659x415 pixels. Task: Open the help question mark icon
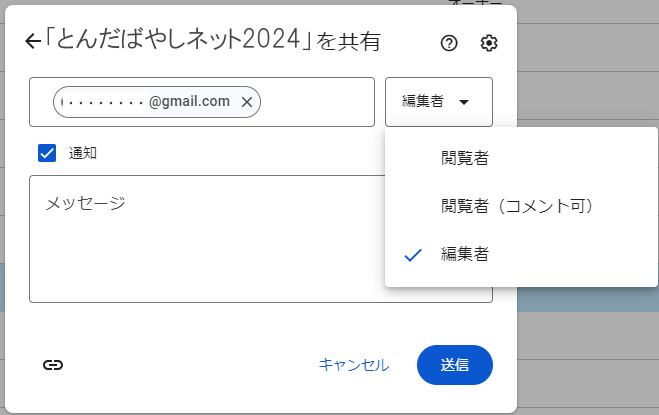[449, 42]
